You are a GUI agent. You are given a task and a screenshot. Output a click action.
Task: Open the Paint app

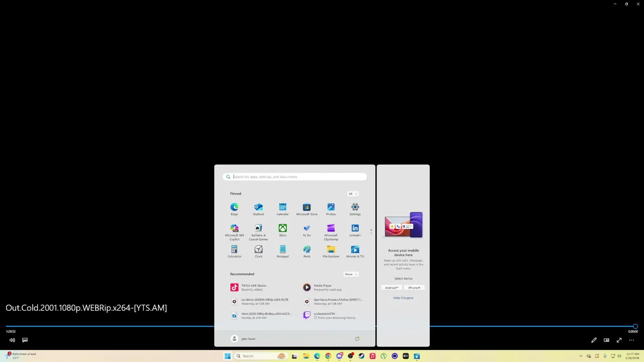(x=307, y=252)
